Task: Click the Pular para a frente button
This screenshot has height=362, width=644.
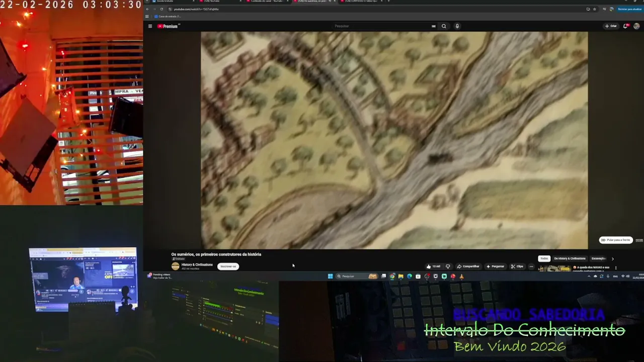Action: (x=616, y=240)
